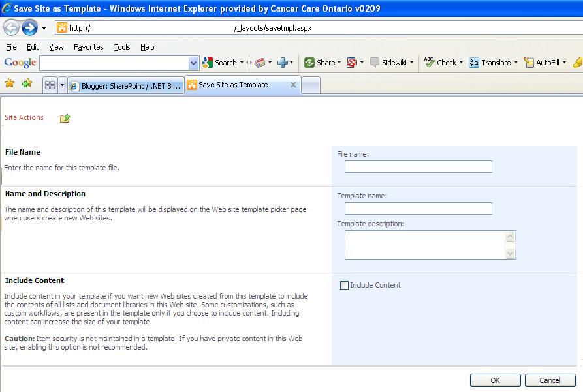The height and width of the screenshot is (392, 583).
Task: Click the Google toolbar Search button
Action: point(220,63)
